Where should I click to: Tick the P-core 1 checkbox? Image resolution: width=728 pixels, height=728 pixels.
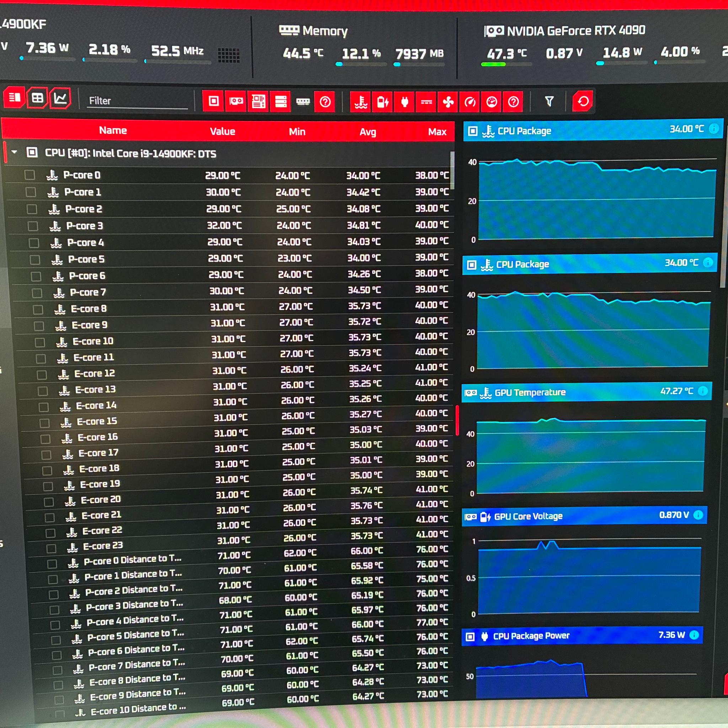(31, 192)
